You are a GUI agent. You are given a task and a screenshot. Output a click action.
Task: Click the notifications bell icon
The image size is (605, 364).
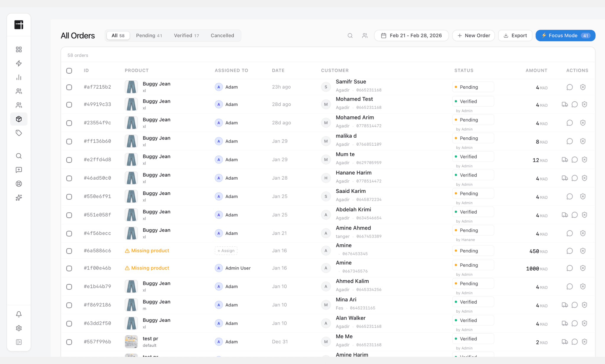(19, 314)
